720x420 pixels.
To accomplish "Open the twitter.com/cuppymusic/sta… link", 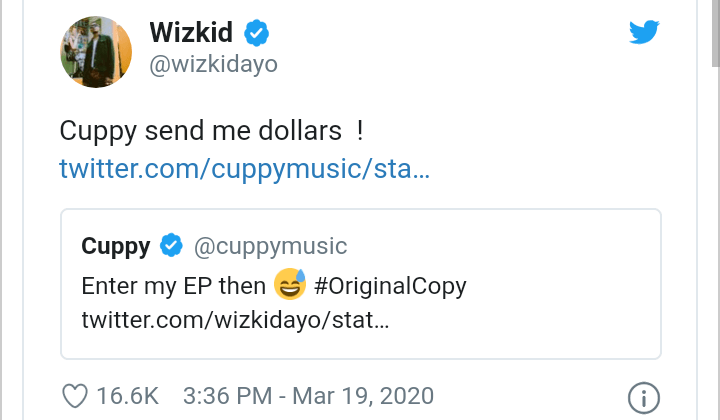I will [x=245, y=167].
